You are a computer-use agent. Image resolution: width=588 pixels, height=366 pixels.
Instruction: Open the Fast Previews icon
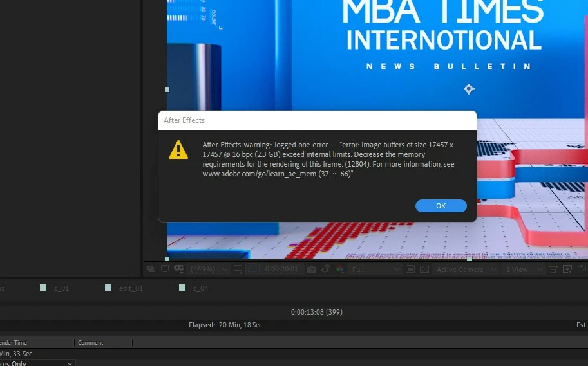567,269
